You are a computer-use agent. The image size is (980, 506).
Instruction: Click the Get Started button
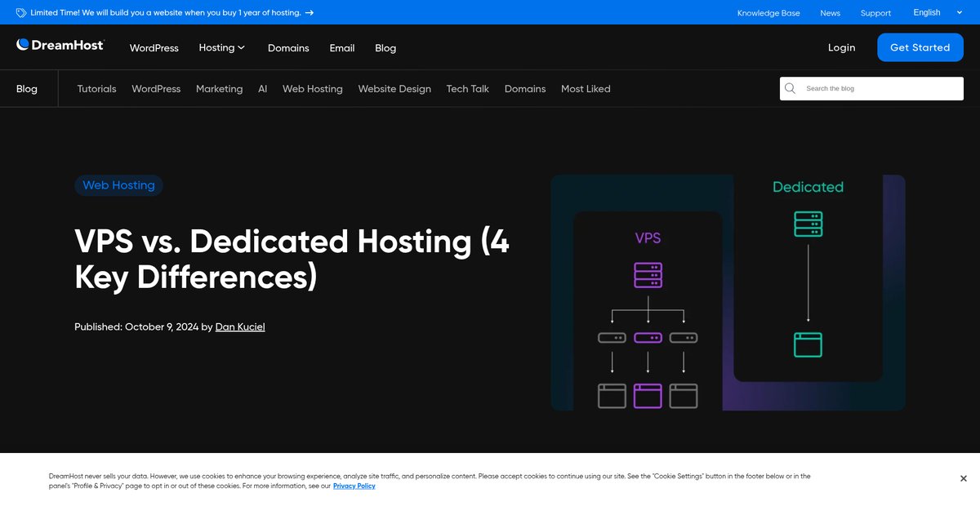coord(920,47)
